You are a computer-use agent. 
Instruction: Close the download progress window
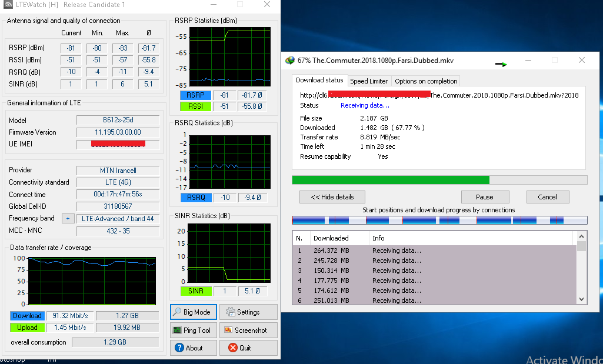tap(581, 60)
